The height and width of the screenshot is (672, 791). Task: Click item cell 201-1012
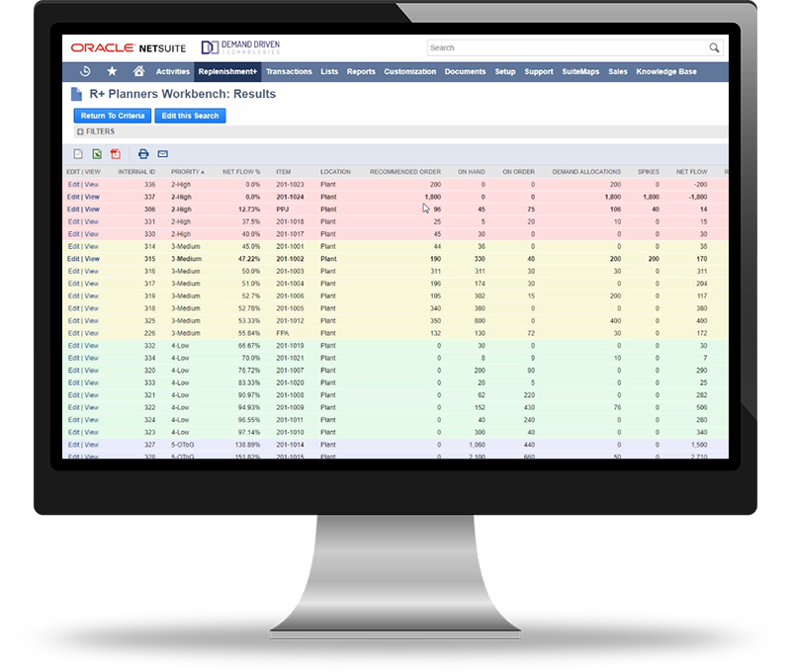tap(290, 320)
